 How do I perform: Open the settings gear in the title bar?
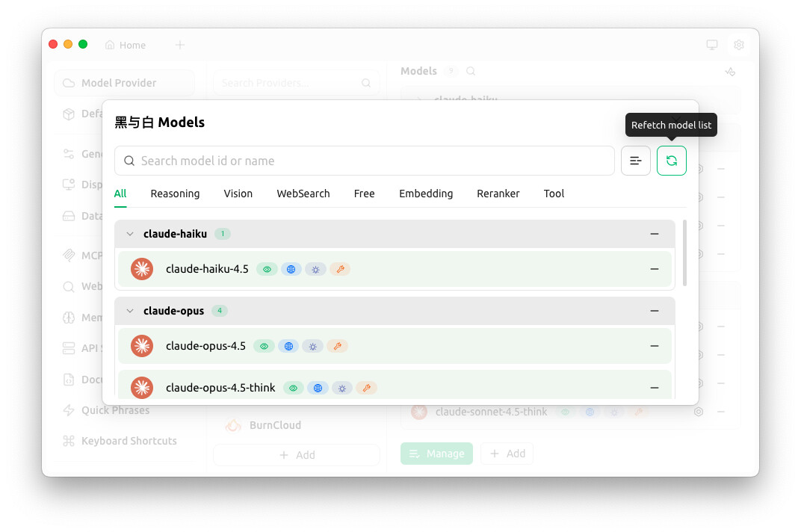(x=739, y=45)
